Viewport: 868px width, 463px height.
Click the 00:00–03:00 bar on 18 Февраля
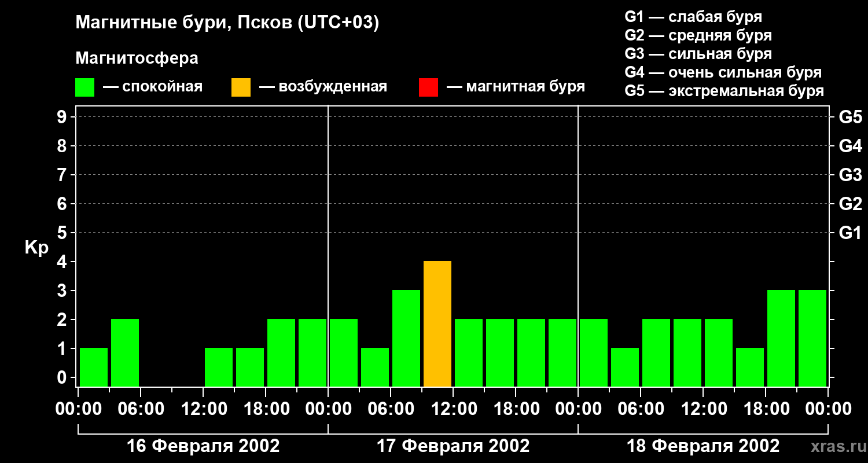point(594,352)
